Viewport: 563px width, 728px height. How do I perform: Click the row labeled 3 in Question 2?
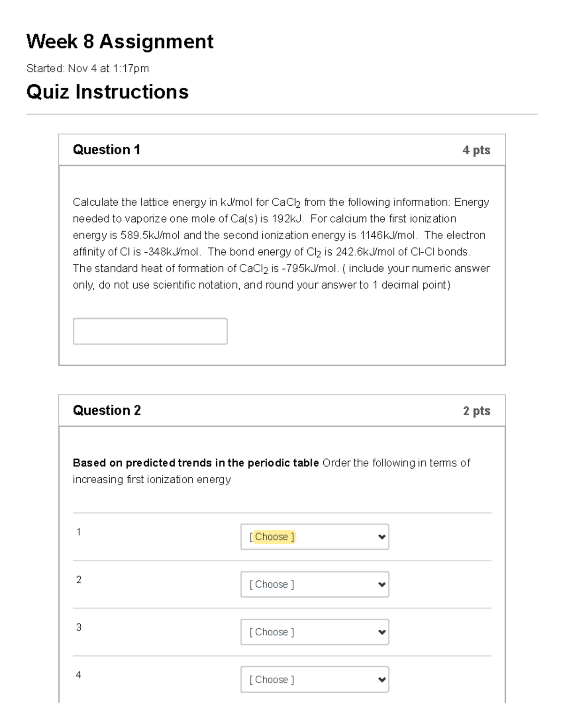78,627
